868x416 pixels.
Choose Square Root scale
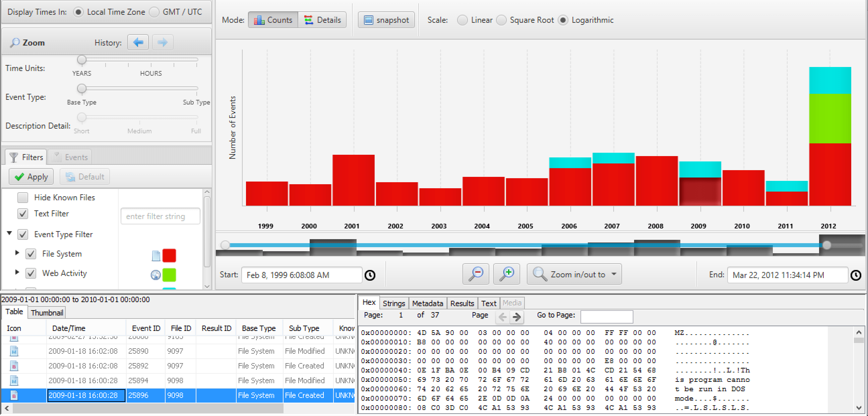(x=501, y=20)
